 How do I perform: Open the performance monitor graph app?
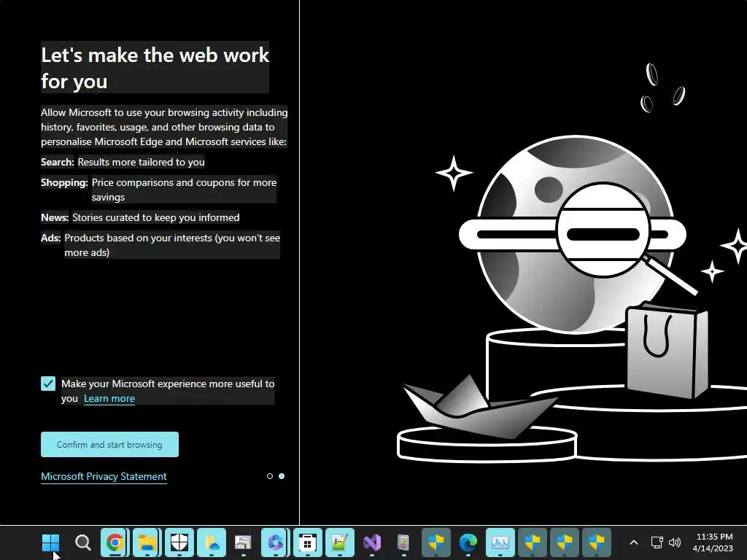click(500, 542)
